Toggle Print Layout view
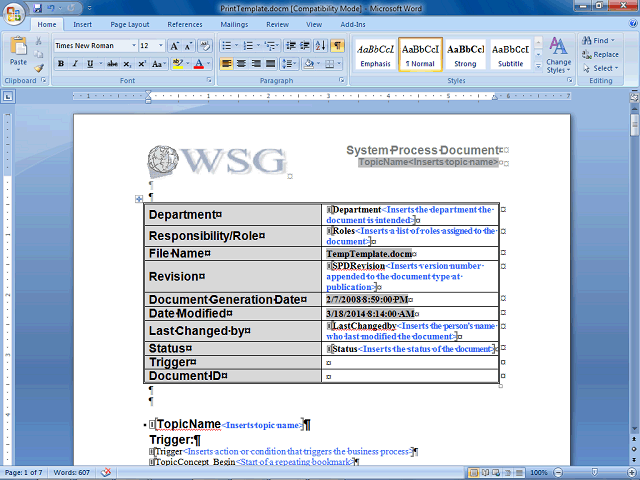The height and width of the screenshot is (480, 640). coord(474,473)
